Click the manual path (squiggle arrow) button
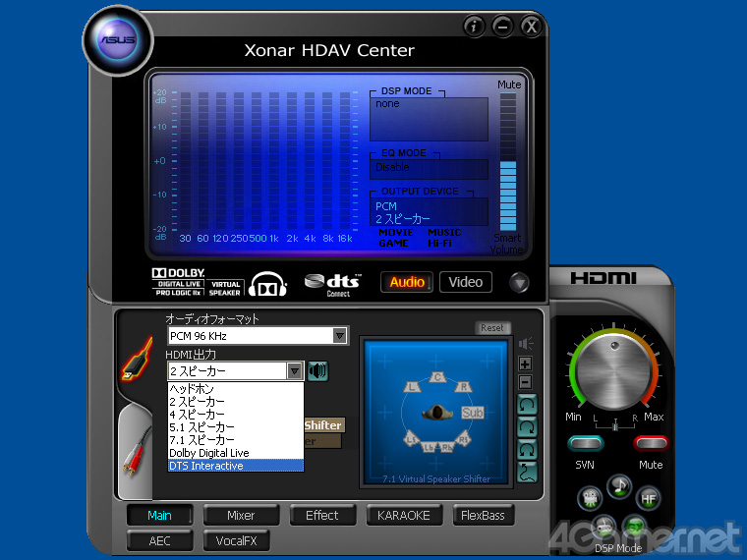This screenshot has width=747, height=560. click(527, 472)
